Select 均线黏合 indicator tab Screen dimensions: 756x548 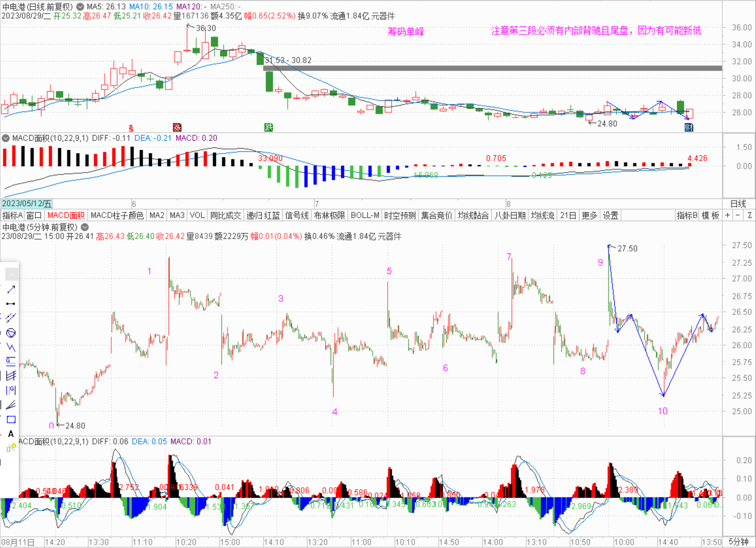[473, 215]
